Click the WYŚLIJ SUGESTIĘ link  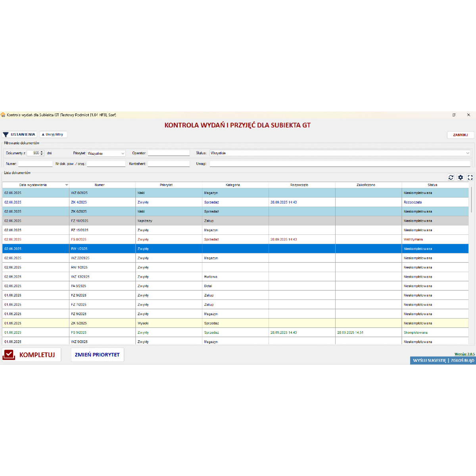[429, 361]
